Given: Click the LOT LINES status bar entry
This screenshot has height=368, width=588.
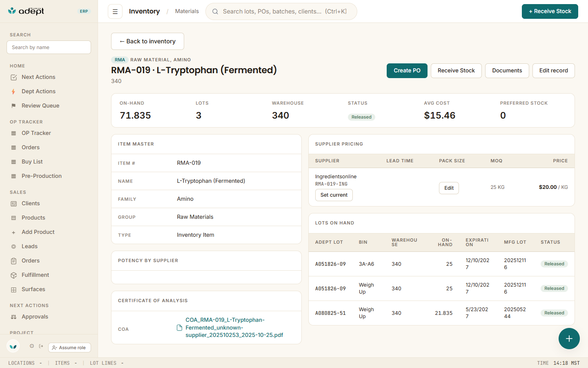Looking at the screenshot, I should tap(107, 363).
